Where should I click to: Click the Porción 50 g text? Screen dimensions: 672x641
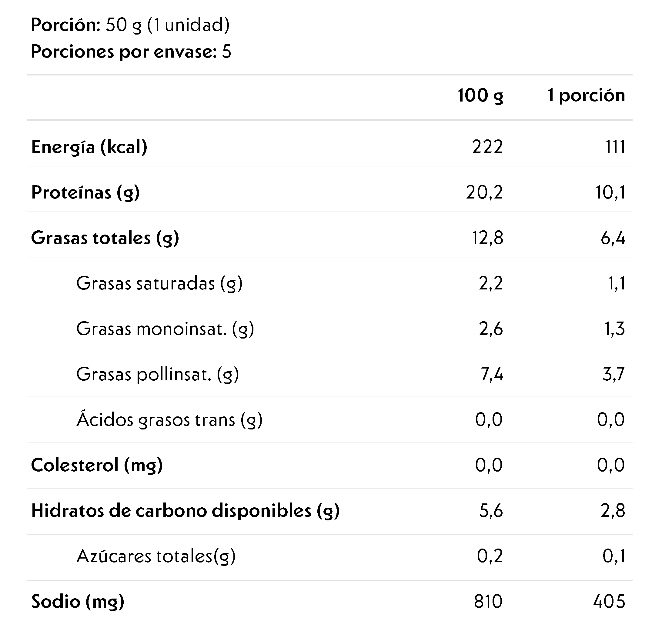pyautogui.click(x=130, y=25)
